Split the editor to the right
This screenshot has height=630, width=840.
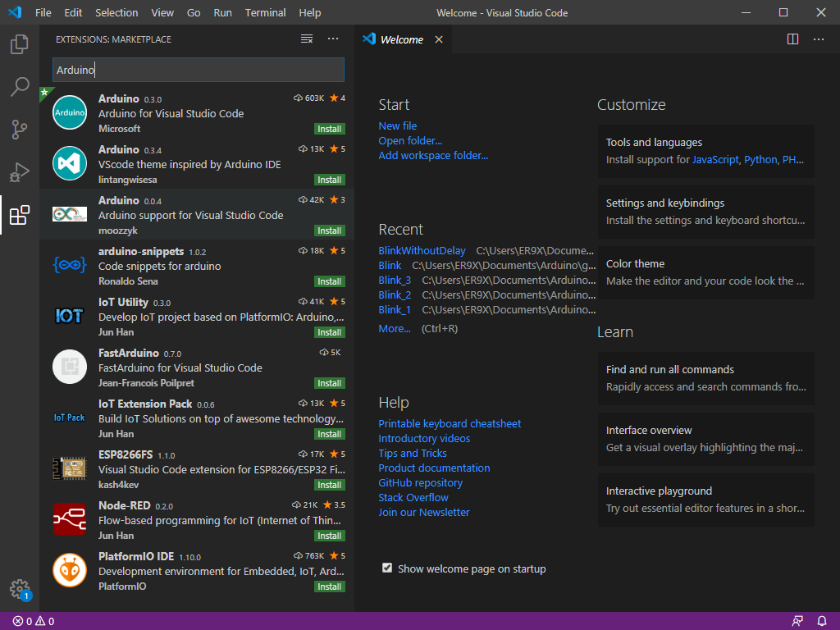coord(793,39)
